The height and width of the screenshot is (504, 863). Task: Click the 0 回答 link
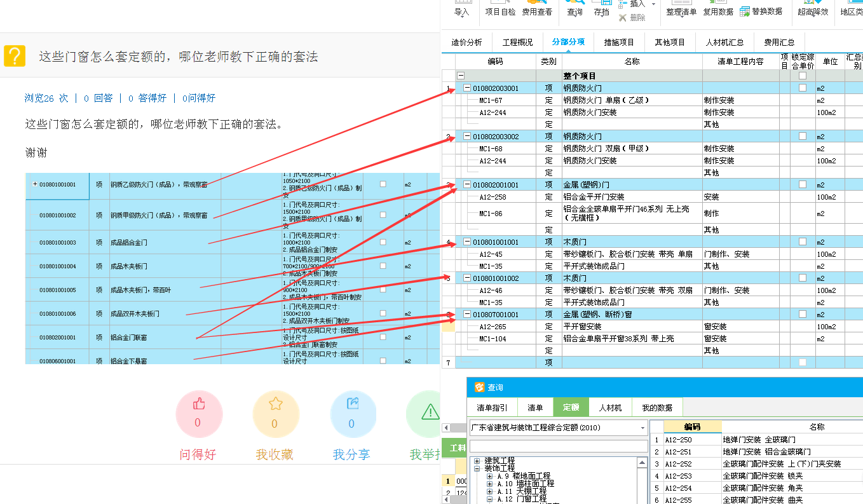98,98
